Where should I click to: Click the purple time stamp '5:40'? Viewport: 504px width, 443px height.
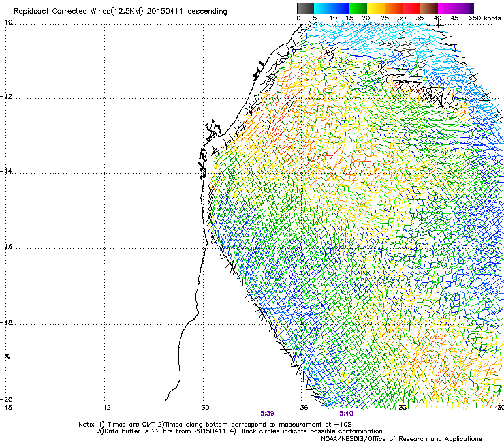346,414
